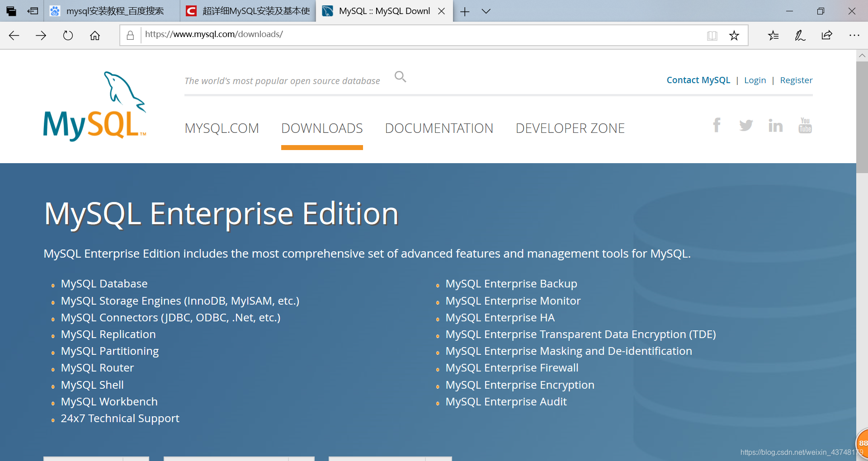
Task: Click MySQL Shell list item
Action: 92,385
